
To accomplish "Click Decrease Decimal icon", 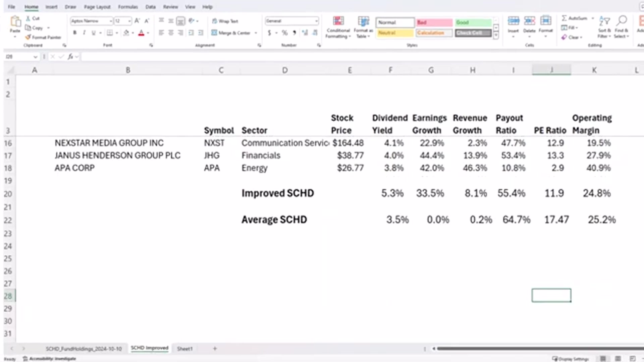I will click(x=315, y=33).
